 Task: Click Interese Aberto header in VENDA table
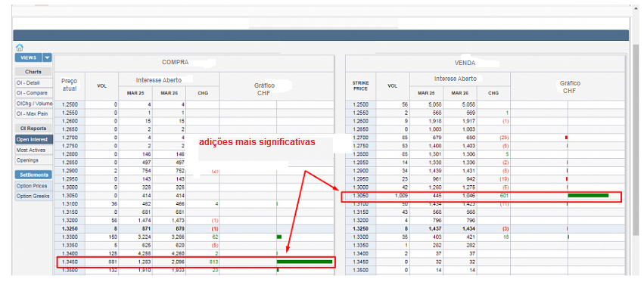(x=455, y=79)
